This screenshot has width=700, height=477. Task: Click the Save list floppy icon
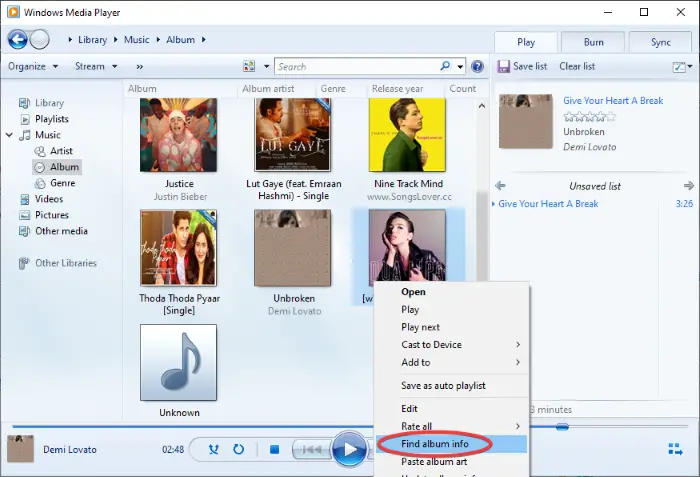point(504,67)
